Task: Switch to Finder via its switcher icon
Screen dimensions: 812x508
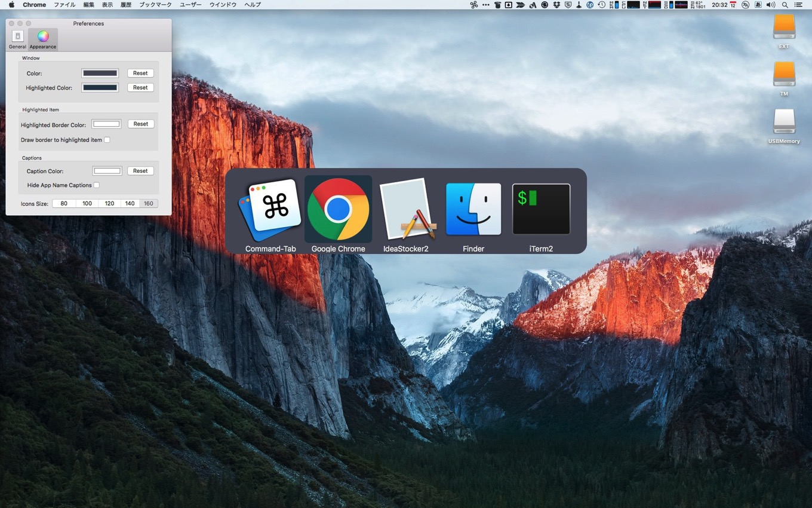Action: [473, 209]
